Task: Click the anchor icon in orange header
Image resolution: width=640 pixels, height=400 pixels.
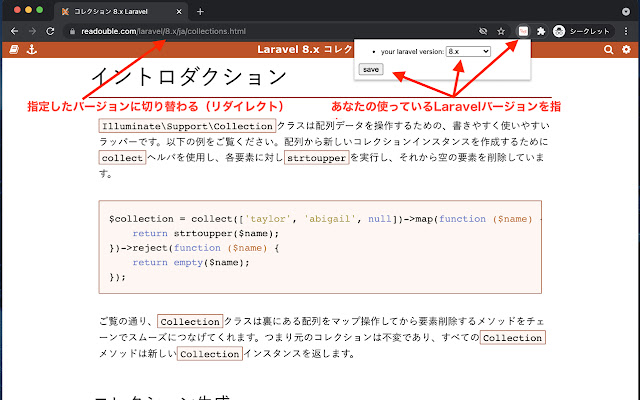Action: coord(32,50)
